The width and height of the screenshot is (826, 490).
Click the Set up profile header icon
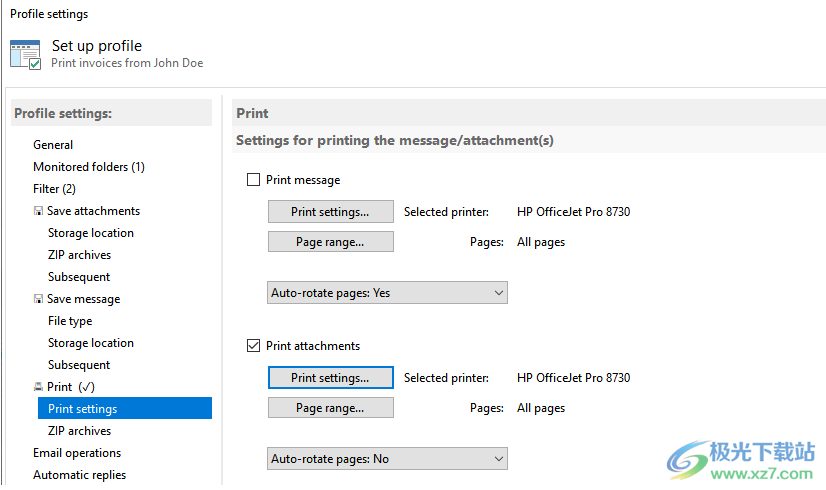(x=25, y=54)
